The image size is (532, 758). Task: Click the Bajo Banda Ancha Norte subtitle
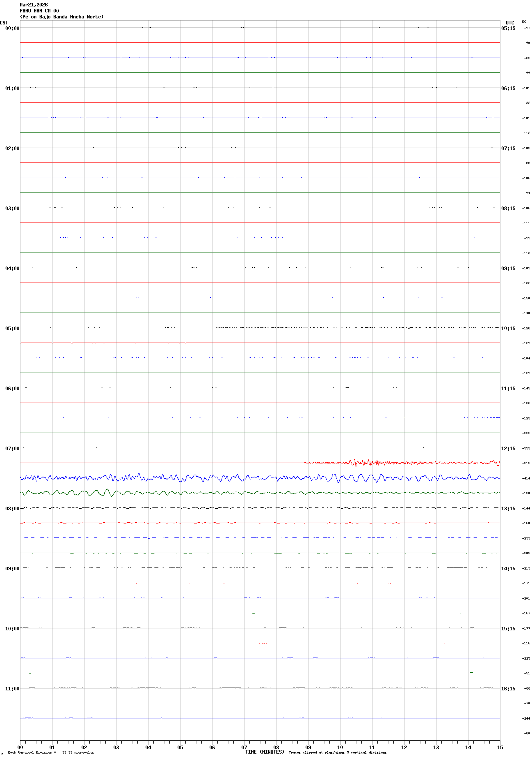pyautogui.click(x=62, y=17)
